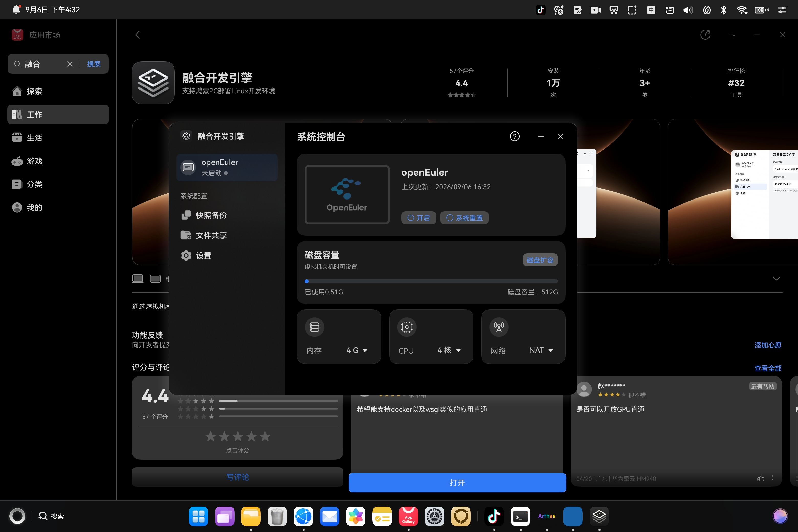The height and width of the screenshot is (532, 798).
Task: Click the 开启 power button for openEuler
Action: (419, 218)
